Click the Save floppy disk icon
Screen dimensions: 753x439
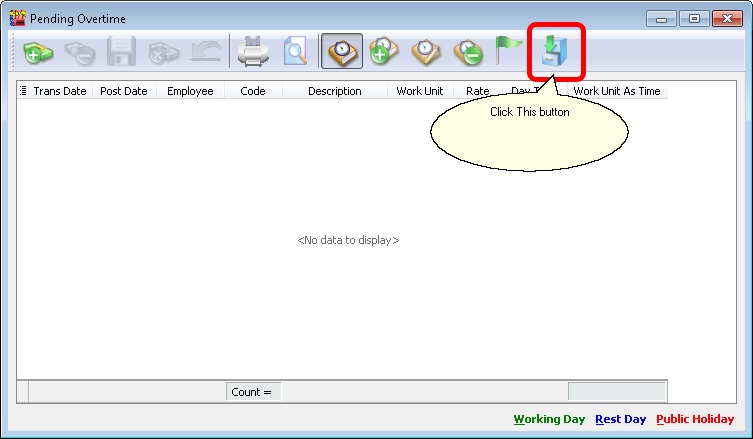(x=121, y=51)
